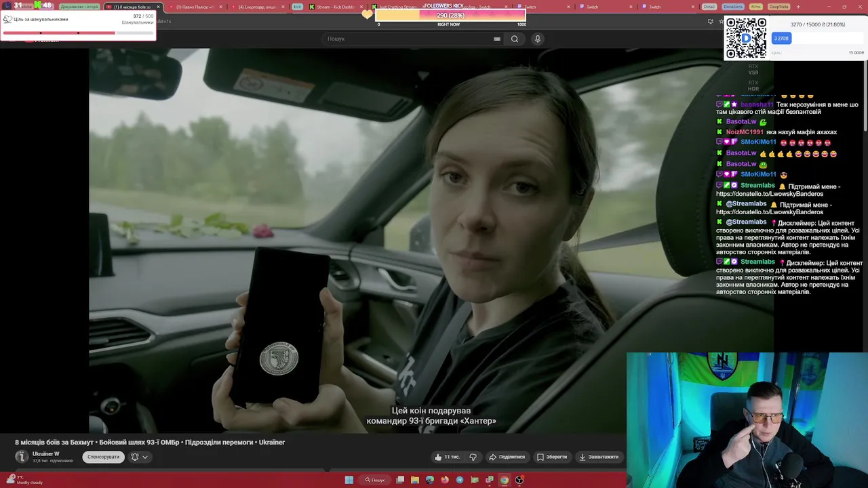Close the 'Енергодар' tab
868x488 pixels.
pyautogui.click(x=283, y=7)
